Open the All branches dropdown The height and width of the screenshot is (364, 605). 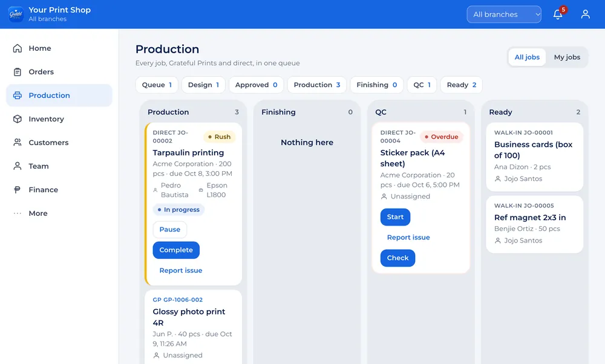click(x=504, y=15)
